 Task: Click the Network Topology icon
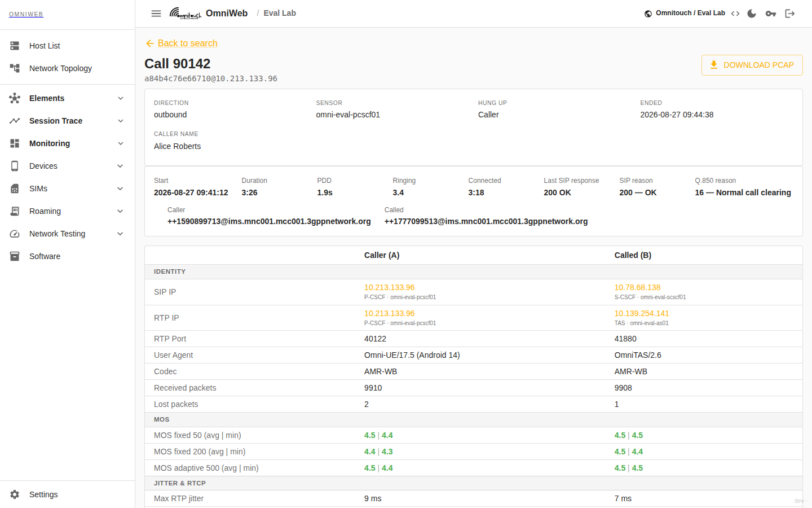(15, 68)
